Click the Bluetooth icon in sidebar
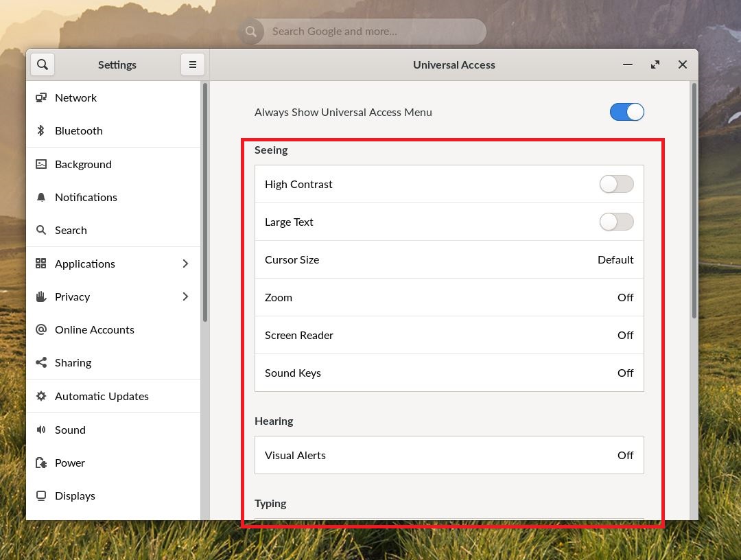The width and height of the screenshot is (741, 560). (x=41, y=130)
